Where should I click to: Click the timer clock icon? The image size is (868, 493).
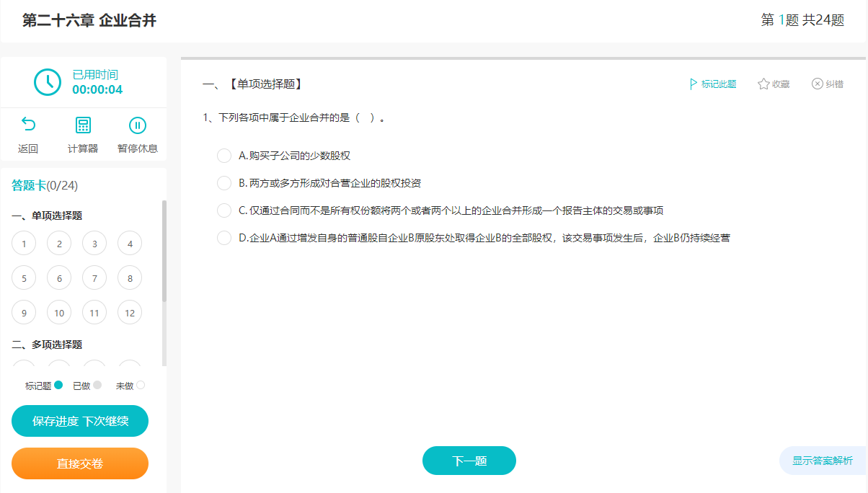click(x=48, y=81)
